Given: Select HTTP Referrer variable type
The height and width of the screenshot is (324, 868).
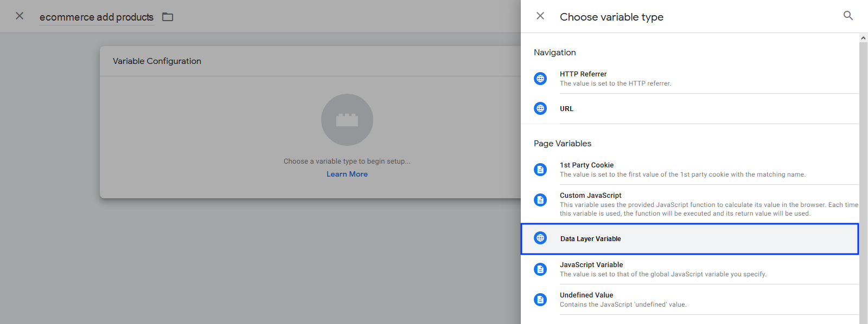Looking at the screenshot, I should 583,74.
